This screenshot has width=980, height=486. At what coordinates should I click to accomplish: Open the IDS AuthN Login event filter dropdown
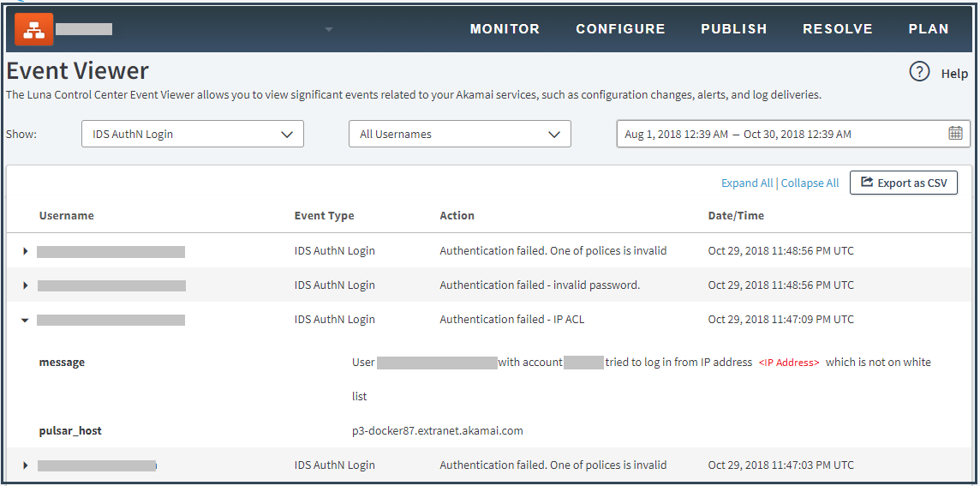tap(193, 135)
